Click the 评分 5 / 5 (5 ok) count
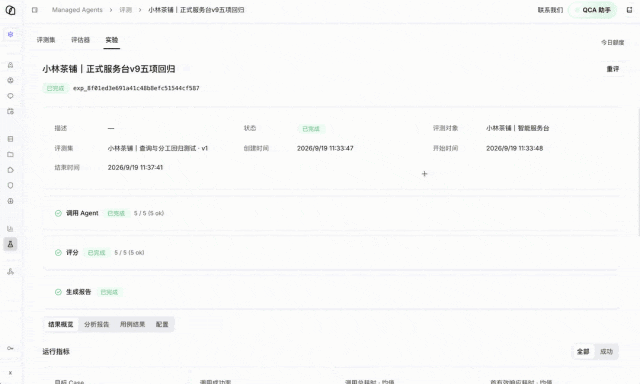The height and width of the screenshot is (384, 640). pos(129,253)
